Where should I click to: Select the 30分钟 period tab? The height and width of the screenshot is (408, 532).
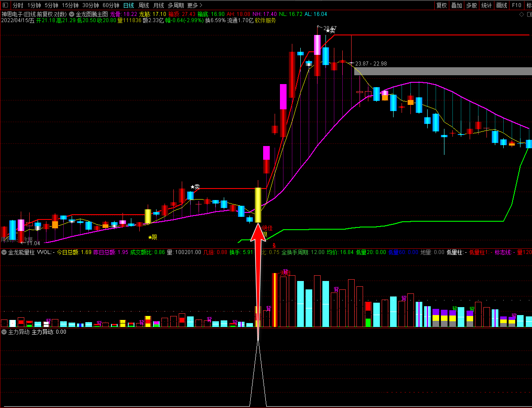click(x=91, y=5)
